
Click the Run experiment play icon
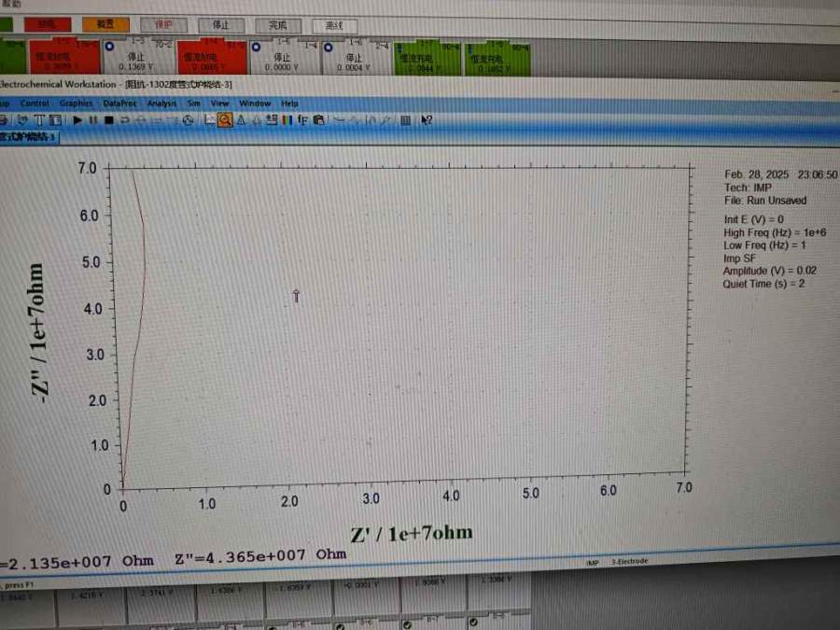tap(77, 120)
